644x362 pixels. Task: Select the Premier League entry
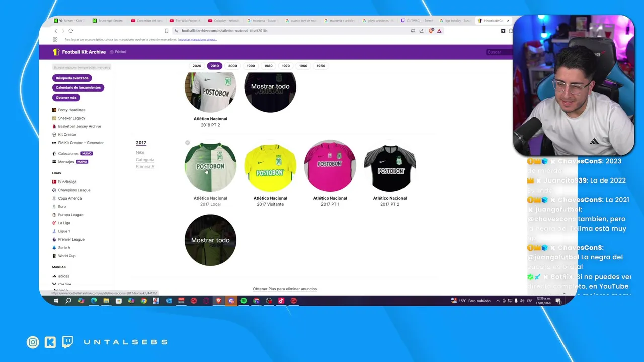point(70,239)
